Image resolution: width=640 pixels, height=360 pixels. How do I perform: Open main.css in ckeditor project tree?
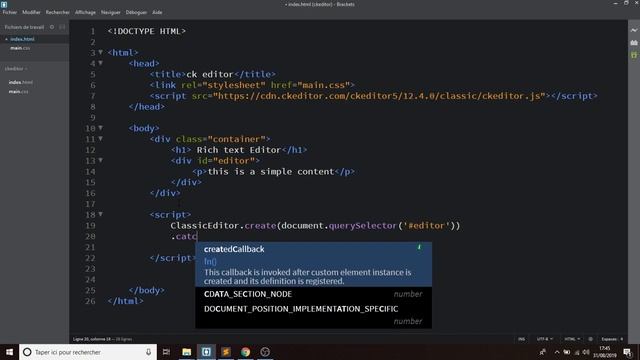coord(19,92)
